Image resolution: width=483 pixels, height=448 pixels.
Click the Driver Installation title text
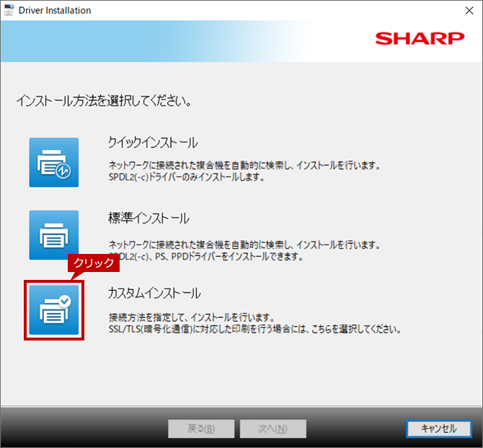[55, 10]
